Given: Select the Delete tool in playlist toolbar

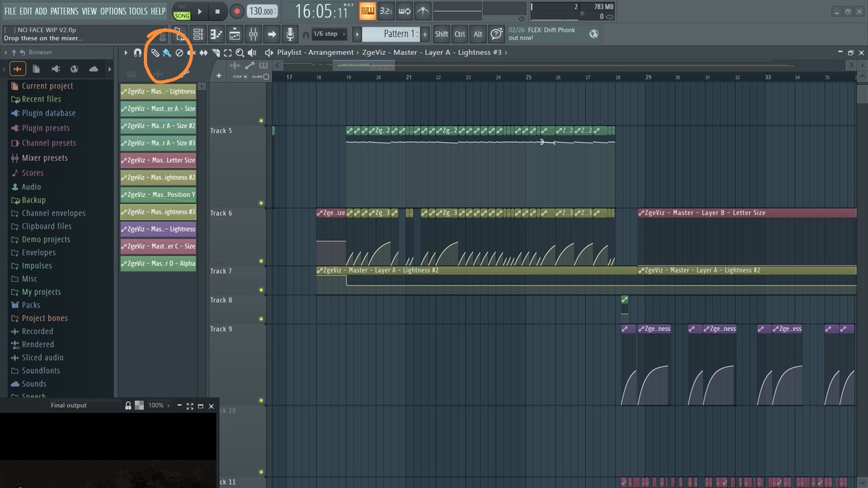Looking at the screenshot, I should coord(179,53).
